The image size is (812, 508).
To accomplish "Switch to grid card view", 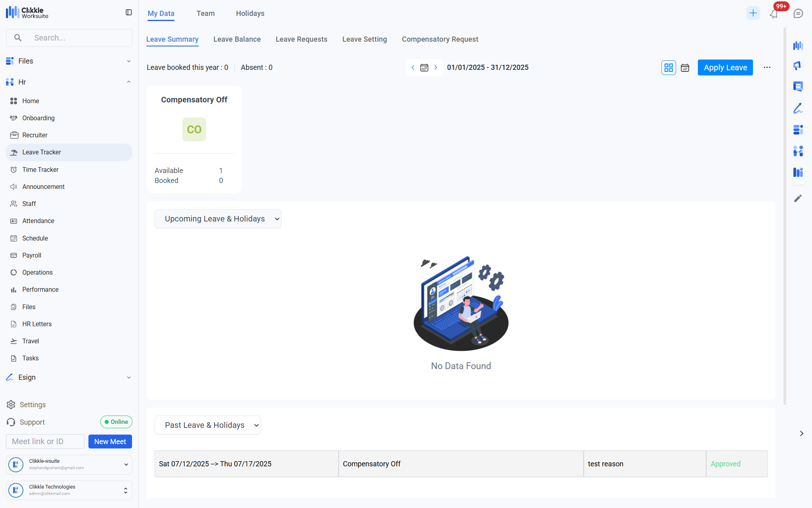I will pyautogui.click(x=668, y=67).
